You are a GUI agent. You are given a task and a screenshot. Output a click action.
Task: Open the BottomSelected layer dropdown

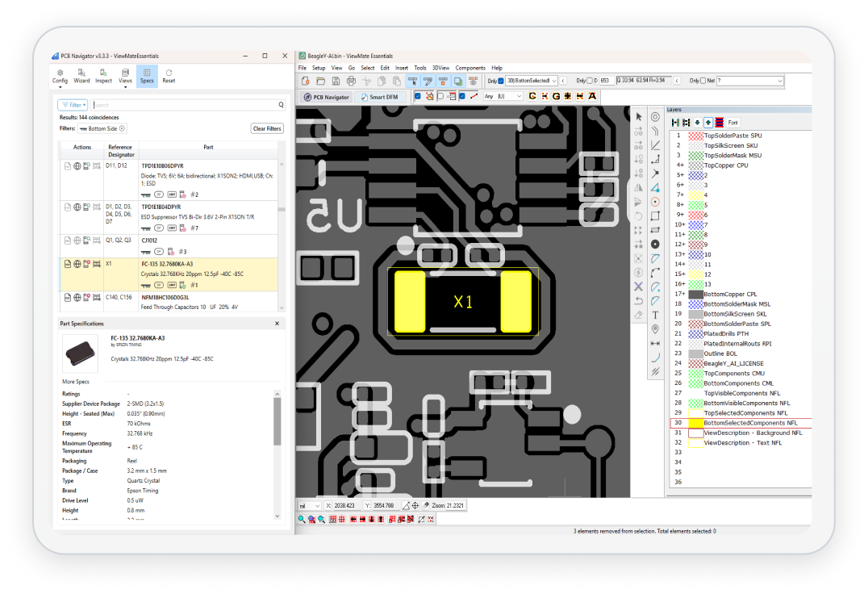pyautogui.click(x=554, y=81)
